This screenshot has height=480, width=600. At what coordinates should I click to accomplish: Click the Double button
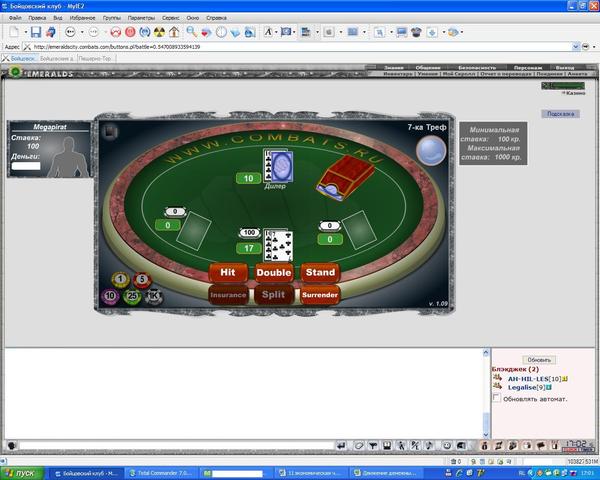coord(274,273)
